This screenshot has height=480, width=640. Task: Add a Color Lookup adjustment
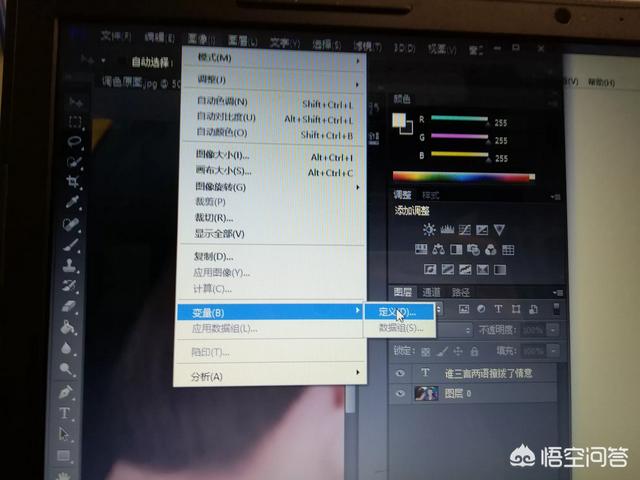(508, 250)
